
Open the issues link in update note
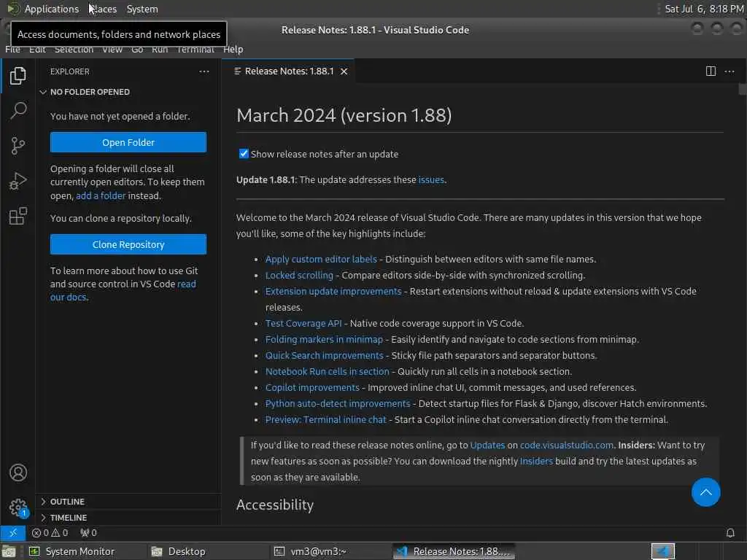pyautogui.click(x=430, y=180)
